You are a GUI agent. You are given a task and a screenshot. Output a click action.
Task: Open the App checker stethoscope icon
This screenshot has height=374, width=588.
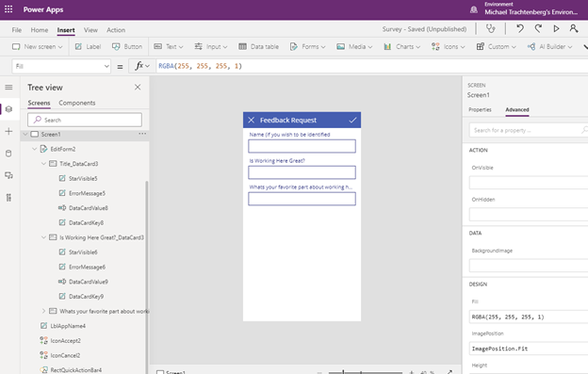pos(491,28)
